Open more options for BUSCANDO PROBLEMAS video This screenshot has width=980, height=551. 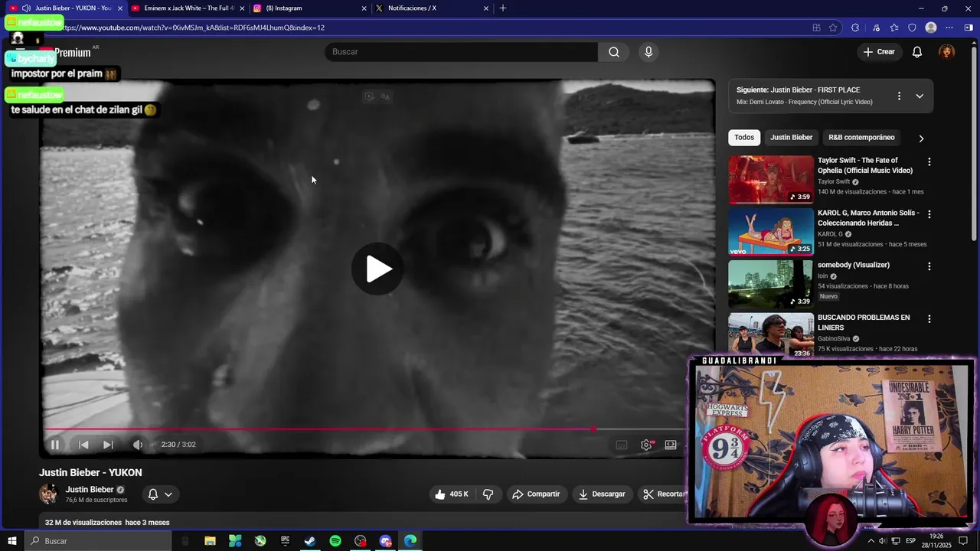pos(929,318)
